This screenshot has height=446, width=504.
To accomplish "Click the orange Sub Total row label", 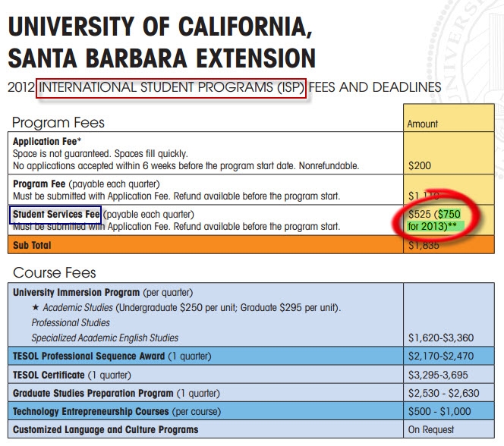I will pos(33,246).
